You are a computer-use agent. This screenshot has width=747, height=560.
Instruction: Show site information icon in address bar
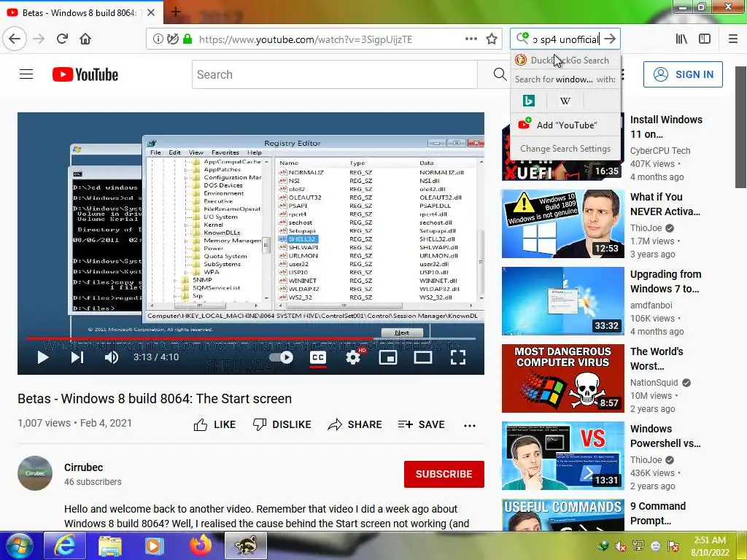158,39
